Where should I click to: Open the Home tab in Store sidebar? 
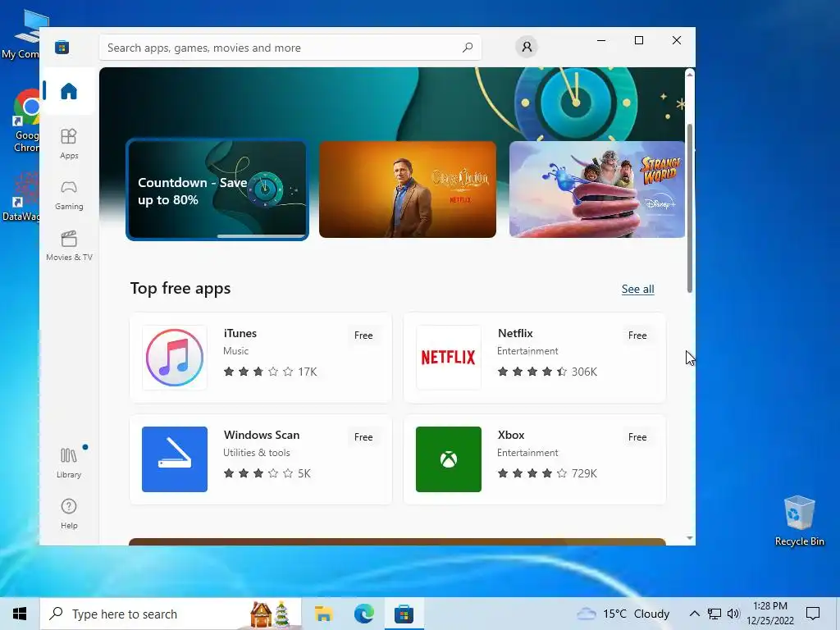(69, 90)
